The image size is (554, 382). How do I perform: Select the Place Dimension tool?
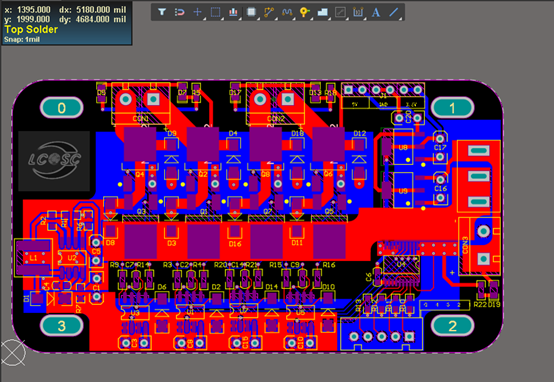click(x=358, y=12)
